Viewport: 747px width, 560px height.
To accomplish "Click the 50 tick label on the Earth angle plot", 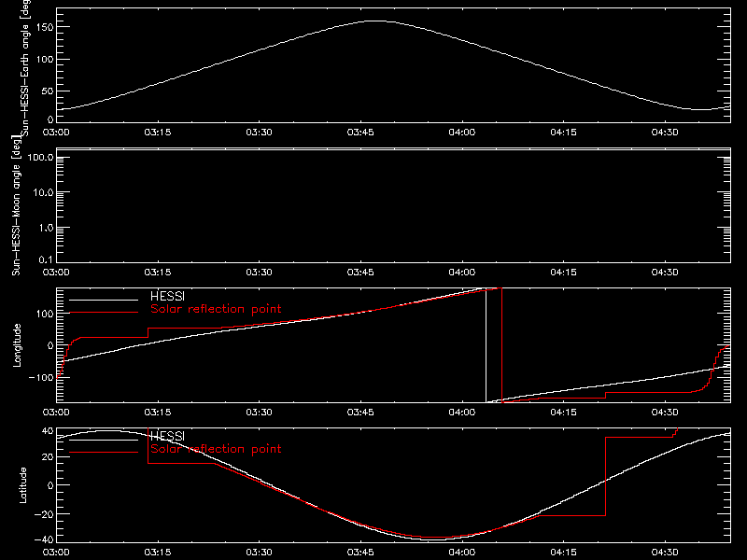I will 48,91.
